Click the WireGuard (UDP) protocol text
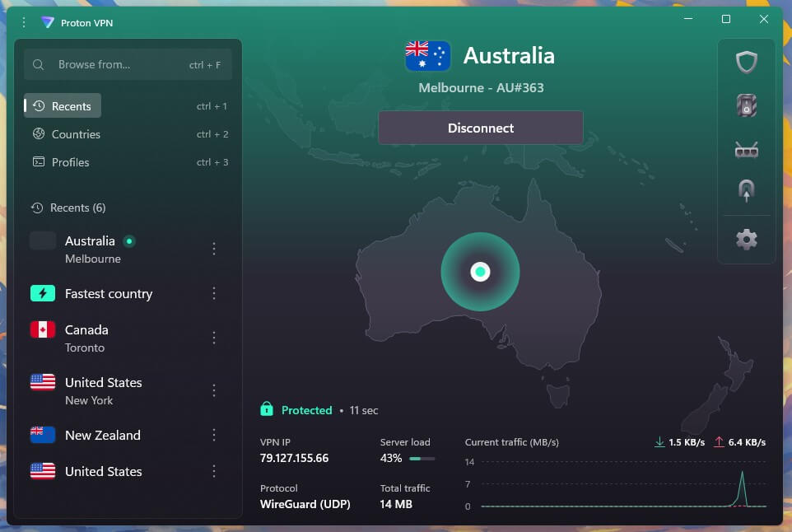The height and width of the screenshot is (532, 792). coord(305,504)
